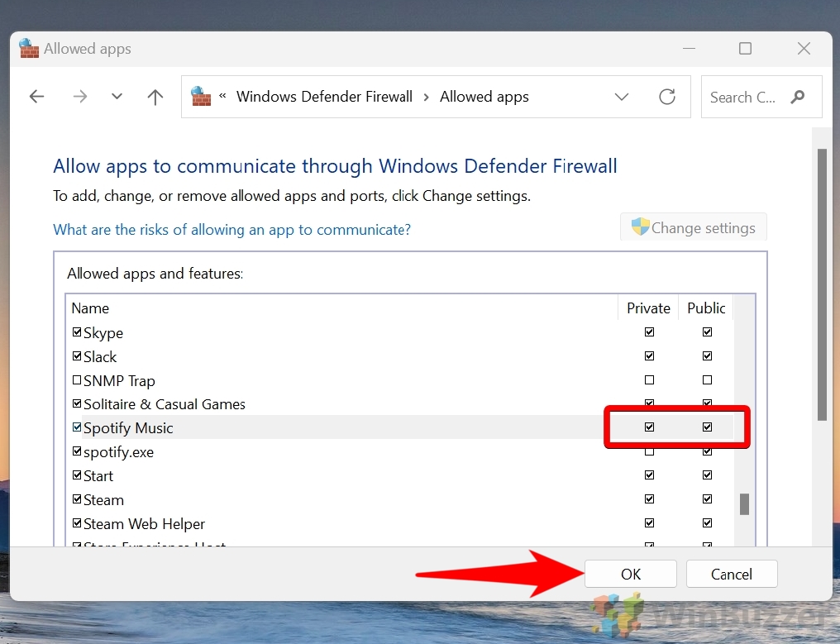The width and height of the screenshot is (840, 644).
Task: Toggle Steam Web Helper app checkbox
Action: [x=77, y=523]
